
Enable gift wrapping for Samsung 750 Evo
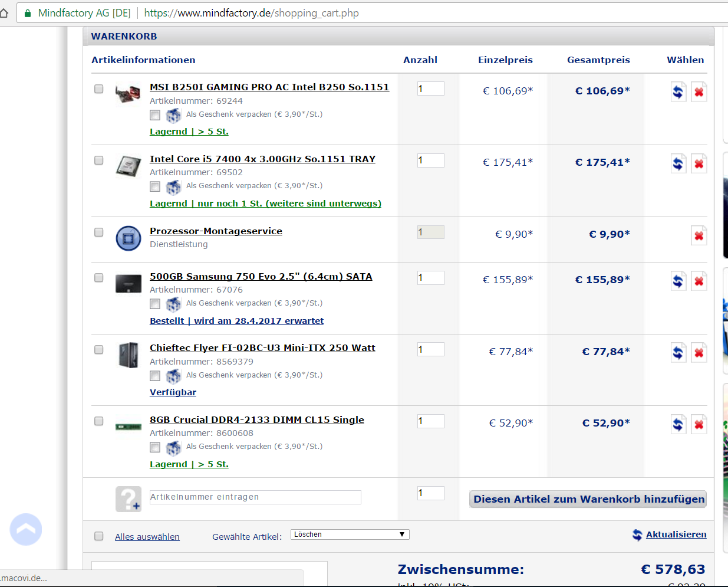coord(155,304)
